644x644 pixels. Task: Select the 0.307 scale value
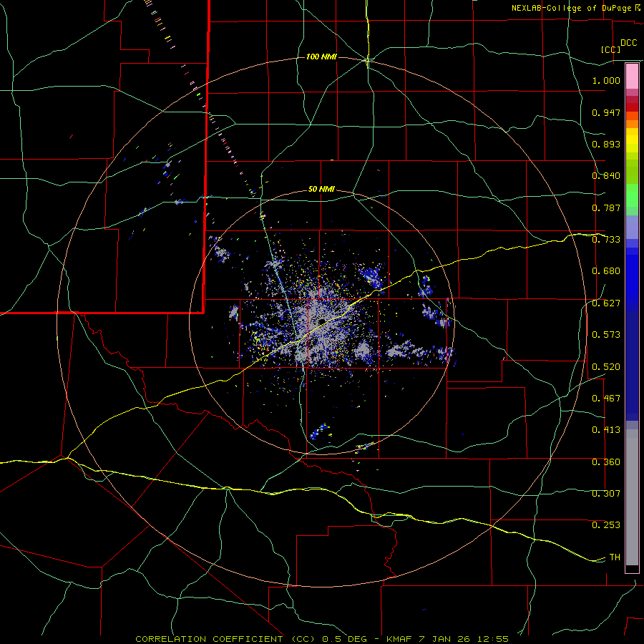[606, 493]
